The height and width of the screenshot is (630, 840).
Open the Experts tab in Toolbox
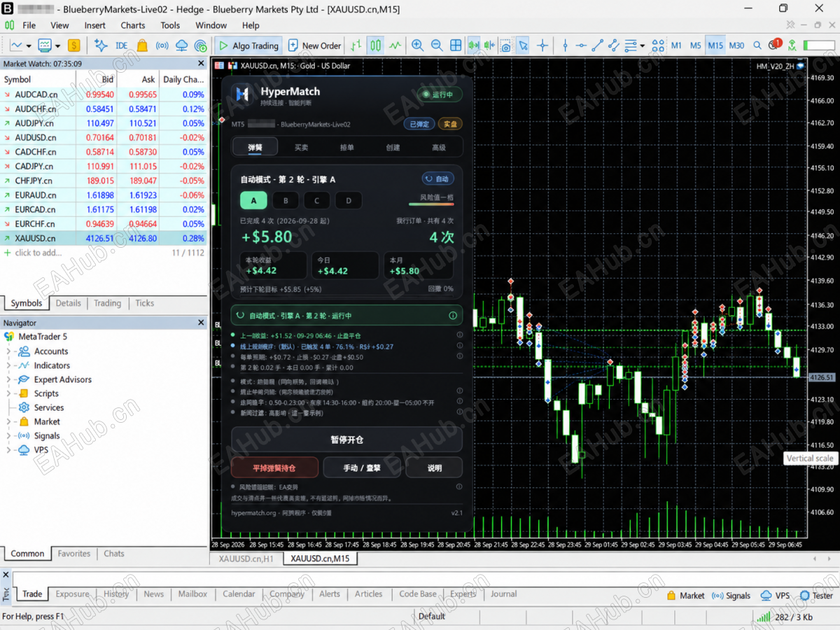(463, 594)
